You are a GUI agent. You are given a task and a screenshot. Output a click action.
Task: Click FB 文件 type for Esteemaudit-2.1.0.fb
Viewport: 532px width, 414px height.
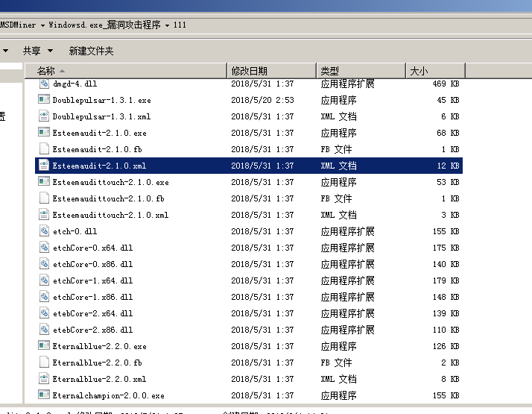click(x=336, y=149)
